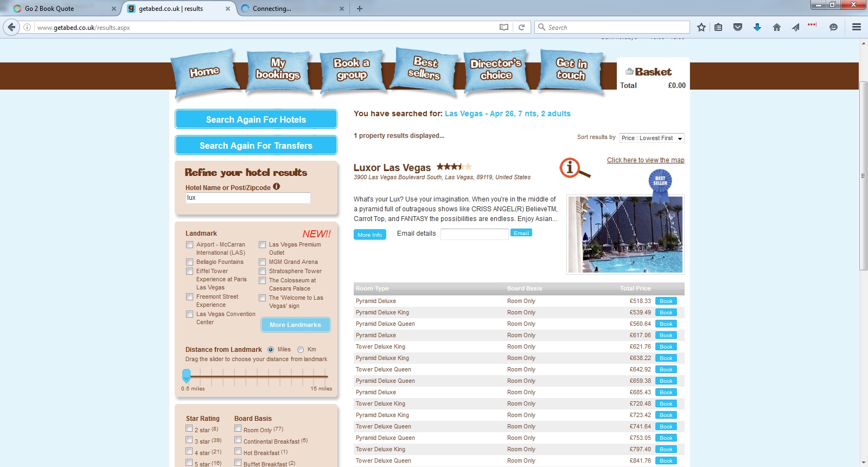Save the page to Pocket
The height and width of the screenshot is (467, 868).
(x=738, y=27)
